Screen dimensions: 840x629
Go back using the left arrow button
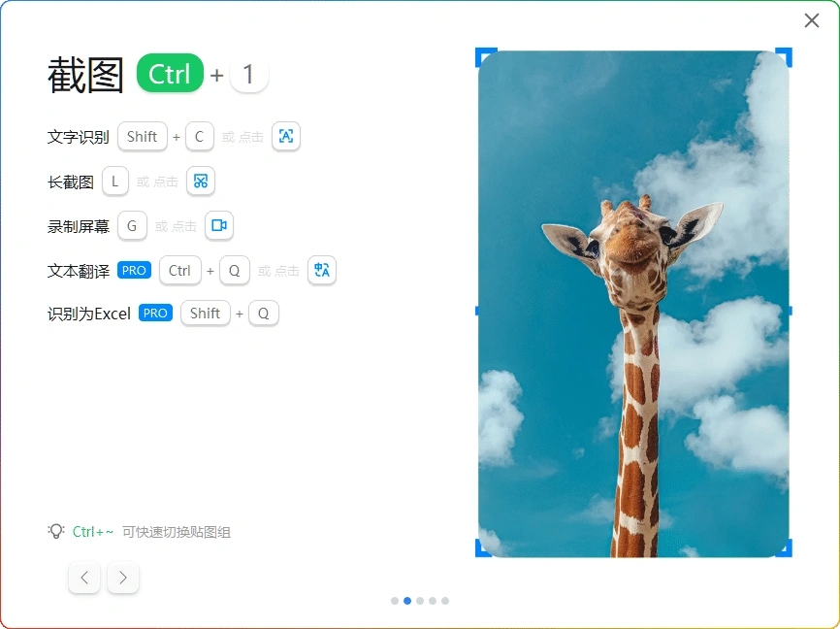(x=84, y=578)
